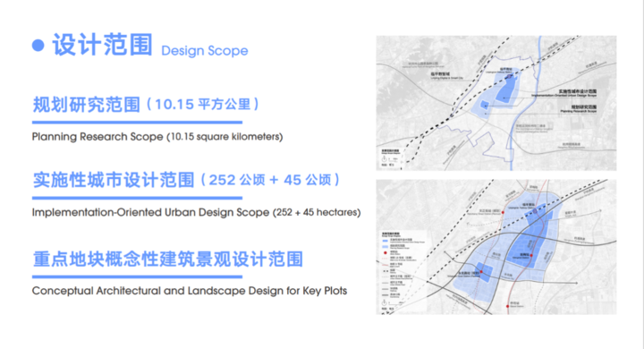Click 'Implementation-Oriented Urban Design Scope' text line
Viewport: 644px width, 349px height.
(196, 212)
